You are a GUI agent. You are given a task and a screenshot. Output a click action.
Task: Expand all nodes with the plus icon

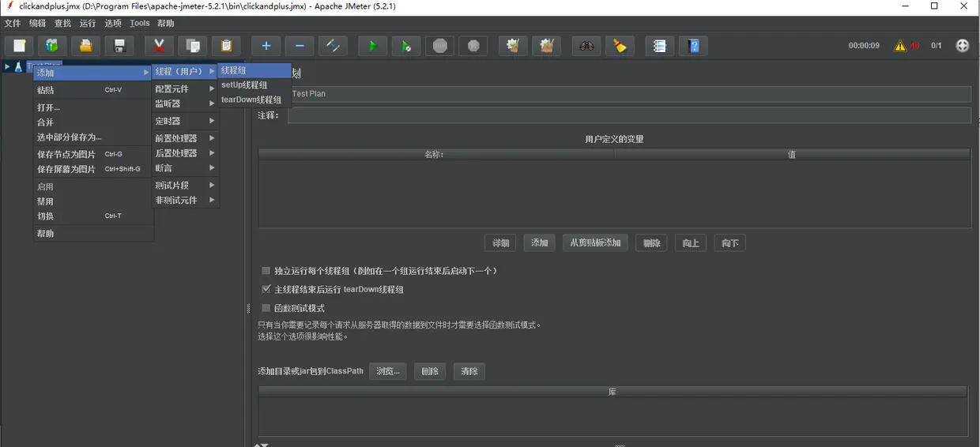(x=266, y=46)
